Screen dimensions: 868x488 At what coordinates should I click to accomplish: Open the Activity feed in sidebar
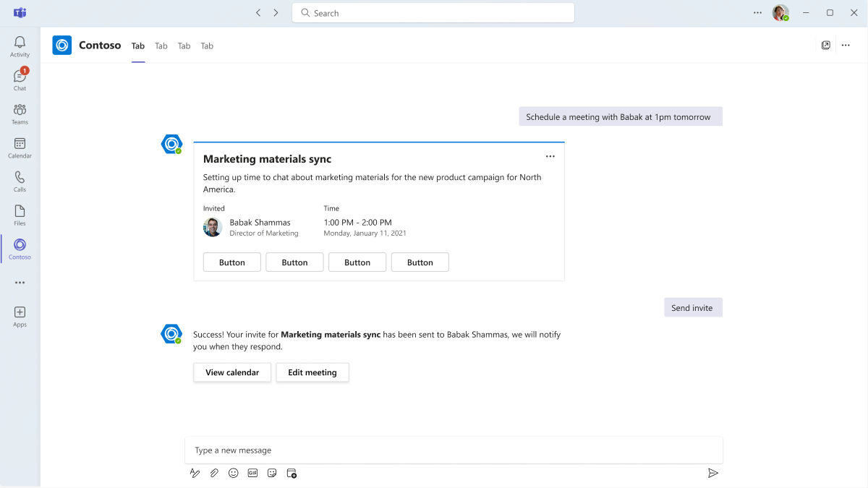(20, 46)
